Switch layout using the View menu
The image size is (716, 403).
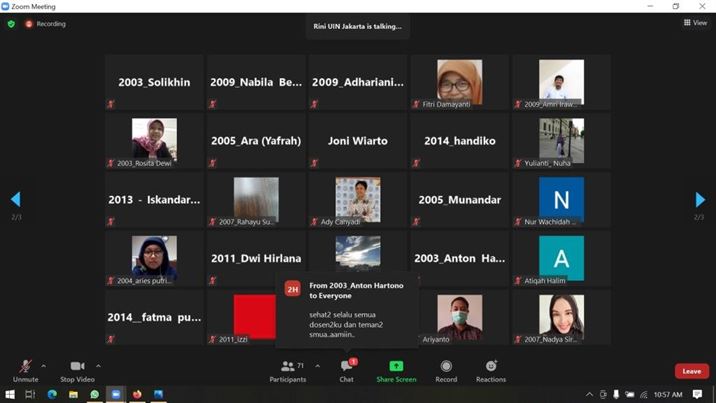click(695, 23)
